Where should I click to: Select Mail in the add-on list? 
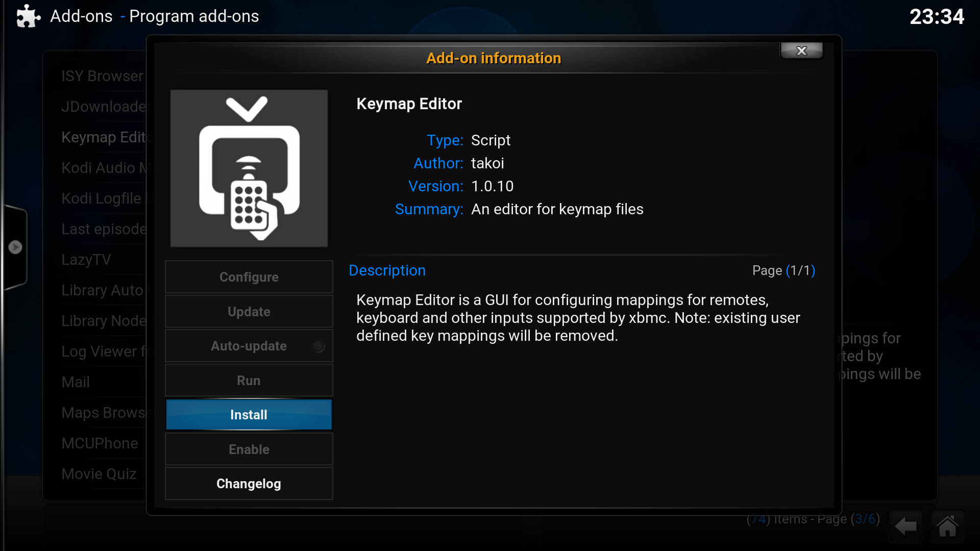pyautogui.click(x=76, y=382)
